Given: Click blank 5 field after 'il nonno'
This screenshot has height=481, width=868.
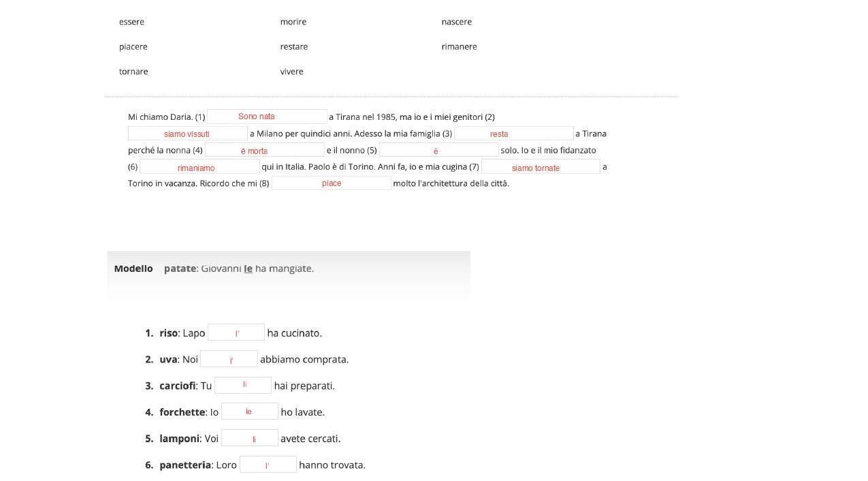Looking at the screenshot, I should pos(438,151).
